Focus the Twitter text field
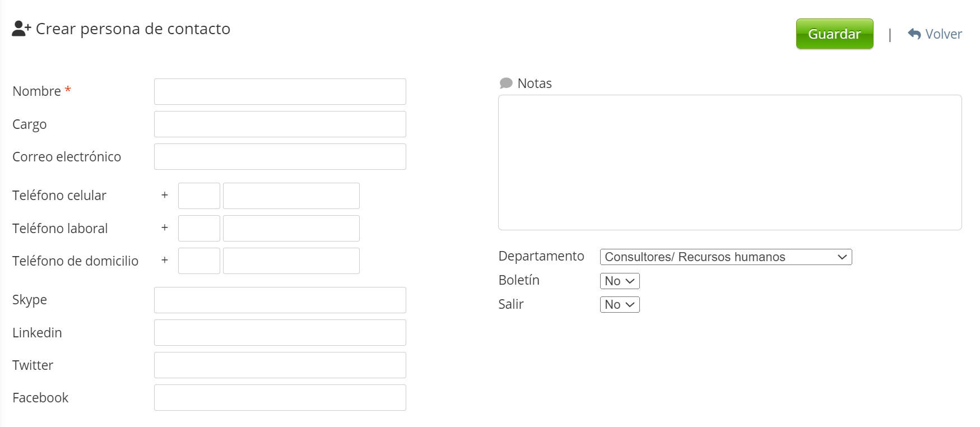 click(x=280, y=365)
